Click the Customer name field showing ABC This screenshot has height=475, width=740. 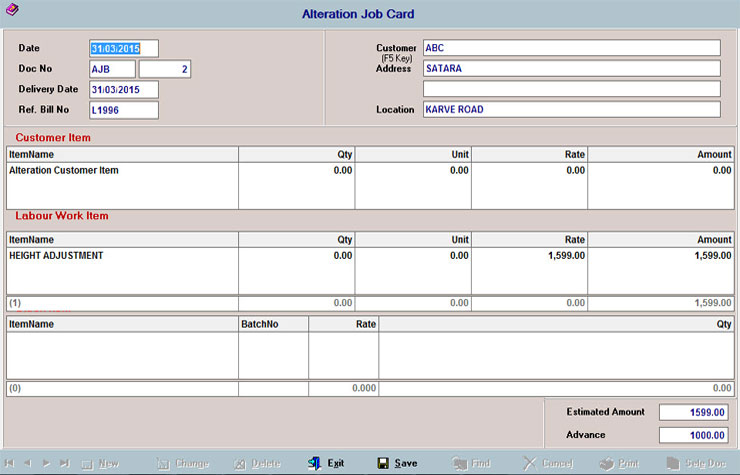[570, 48]
